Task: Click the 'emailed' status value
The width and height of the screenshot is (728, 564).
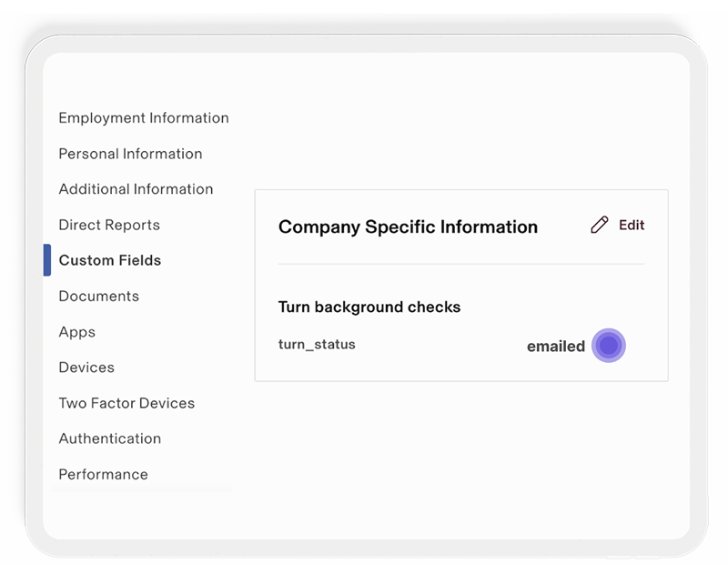Action: (555, 347)
